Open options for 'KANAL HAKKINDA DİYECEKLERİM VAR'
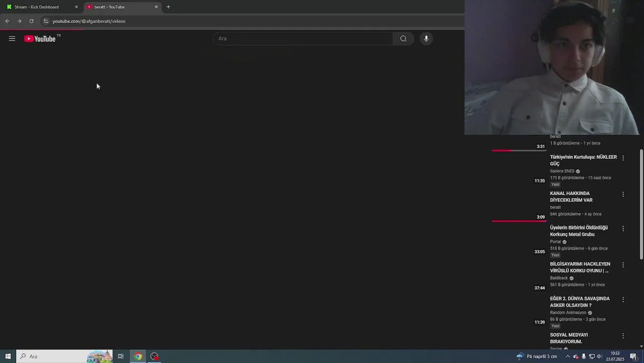This screenshot has height=363, width=644. pyautogui.click(x=623, y=194)
